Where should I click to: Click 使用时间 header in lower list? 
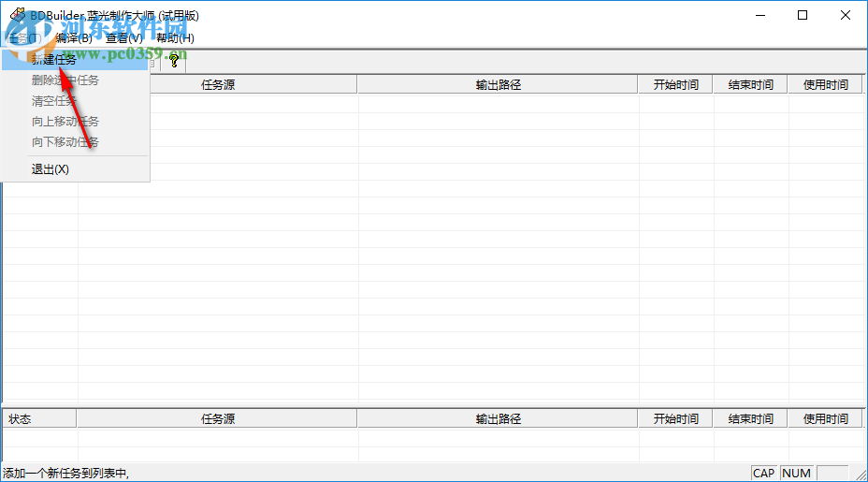coord(825,419)
